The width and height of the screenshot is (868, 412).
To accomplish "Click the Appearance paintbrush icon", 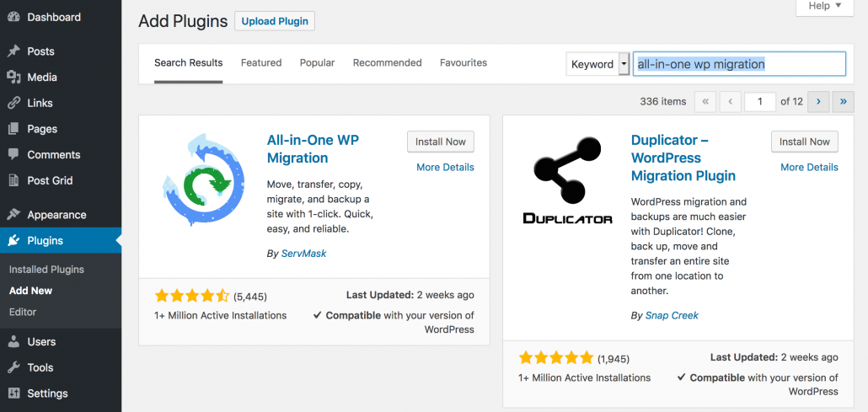I will (x=13, y=215).
